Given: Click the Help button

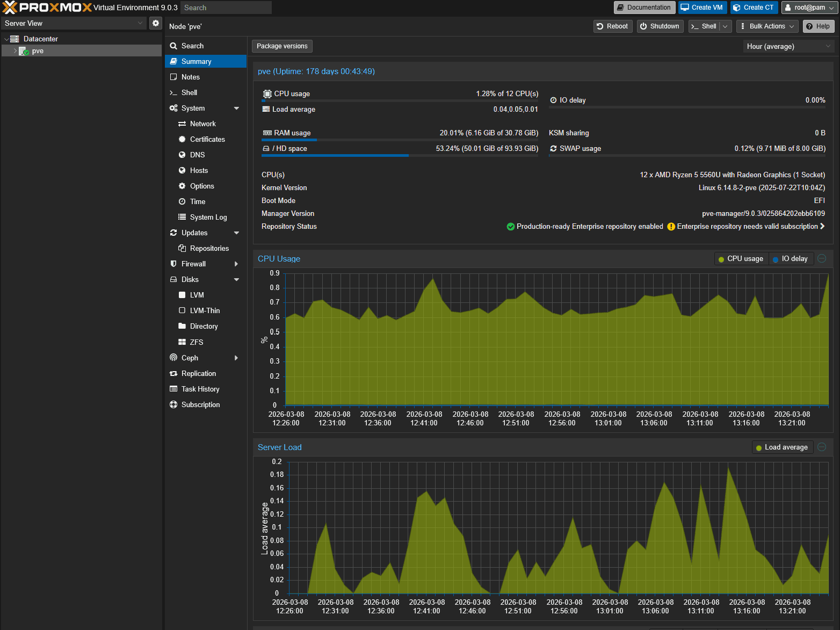Looking at the screenshot, I should pyautogui.click(x=819, y=26).
